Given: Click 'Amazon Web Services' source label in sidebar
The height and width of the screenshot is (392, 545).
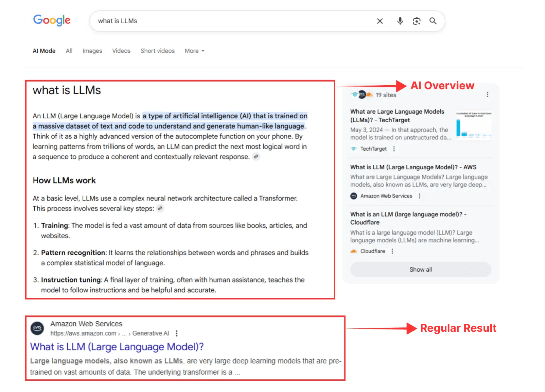Looking at the screenshot, I should pos(386,196).
